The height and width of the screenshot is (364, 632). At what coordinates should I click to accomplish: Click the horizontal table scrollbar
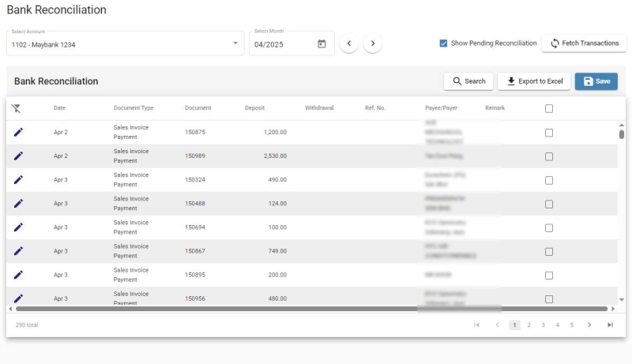coord(311,309)
